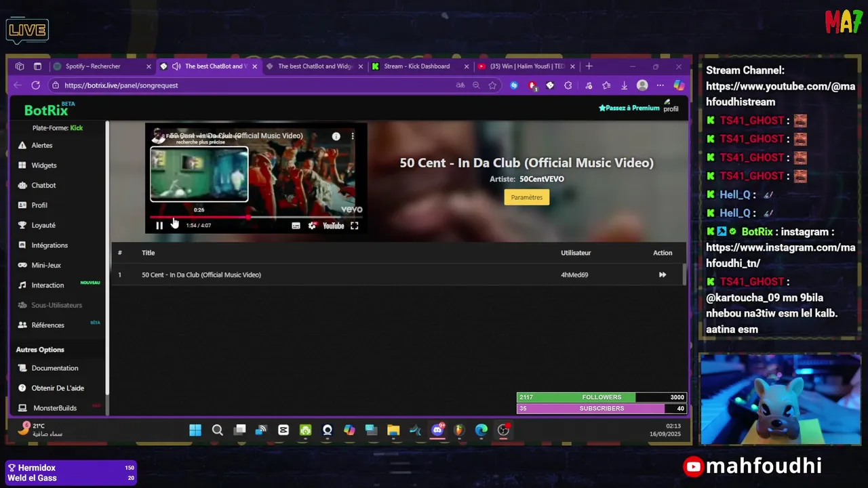Open vertical tabs icon in tab bar

click(37, 66)
